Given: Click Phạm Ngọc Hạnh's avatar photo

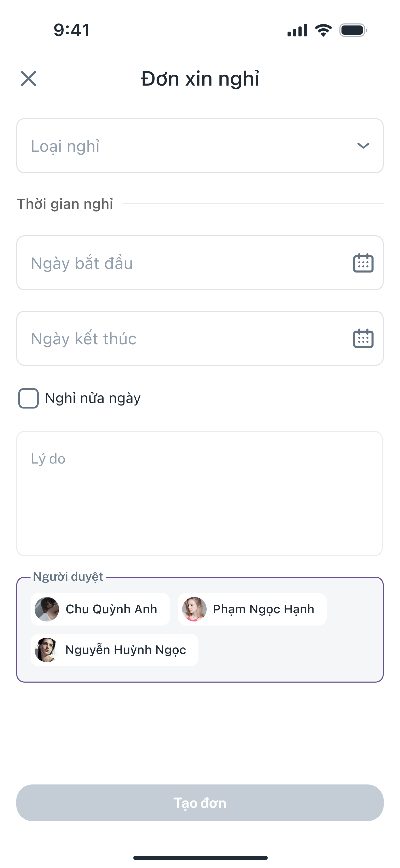Looking at the screenshot, I should pyautogui.click(x=194, y=609).
